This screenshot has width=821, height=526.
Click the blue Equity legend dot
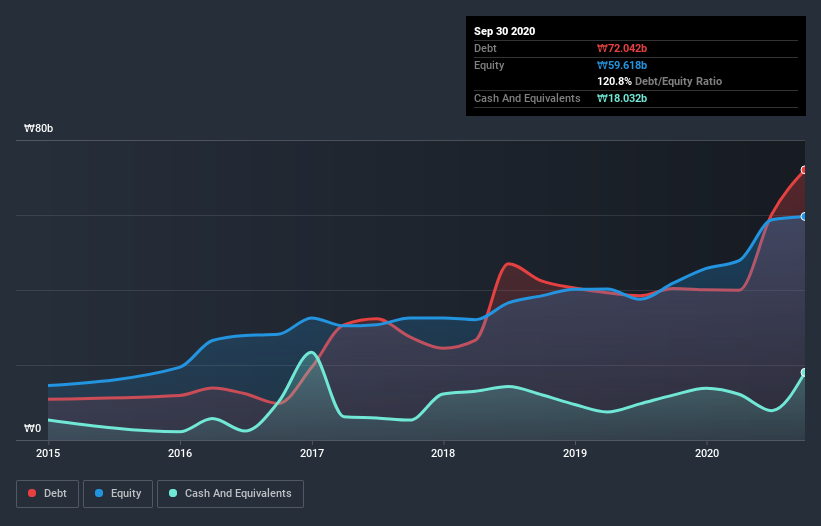pos(99,493)
